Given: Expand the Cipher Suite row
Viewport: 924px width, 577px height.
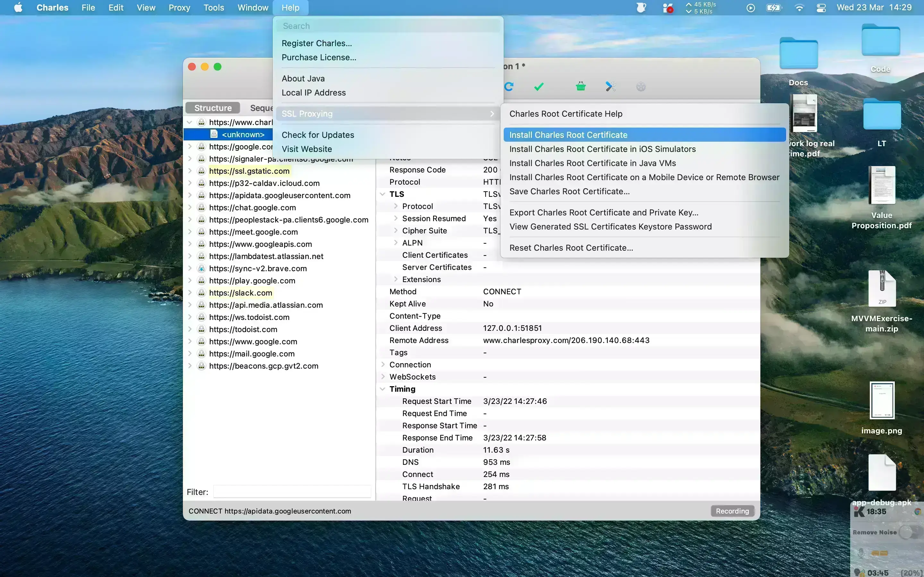Looking at the screenshot, I should [x=396, y=230].
